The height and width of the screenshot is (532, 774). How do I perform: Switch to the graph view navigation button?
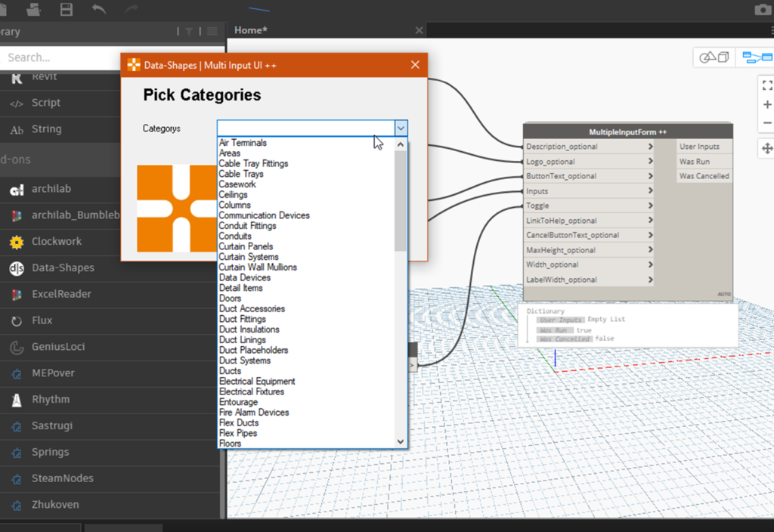[x=756, y=57]
